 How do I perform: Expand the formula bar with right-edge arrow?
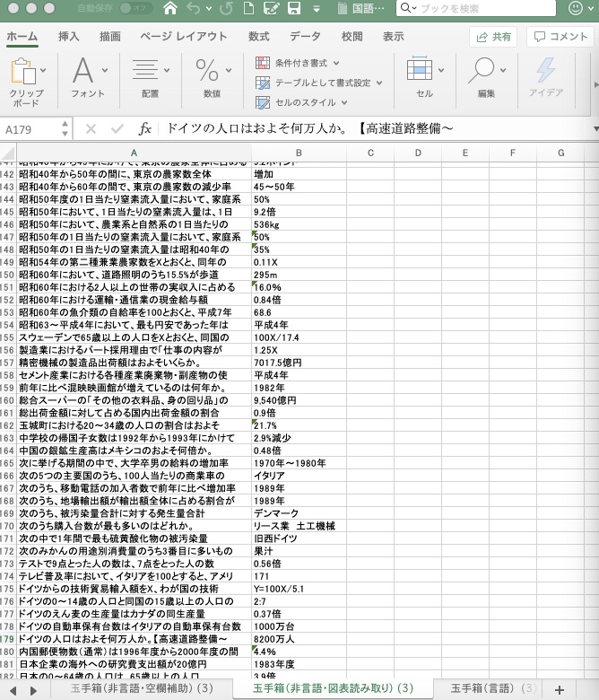coord(596,129)
